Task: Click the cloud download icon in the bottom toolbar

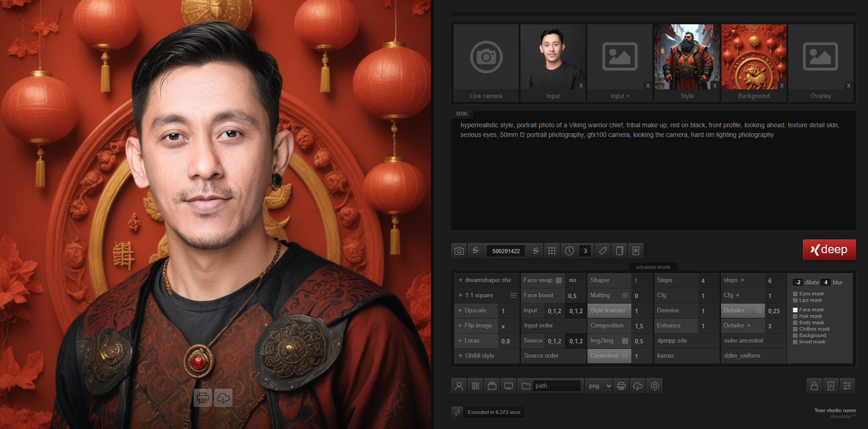Action: point(638,386)
